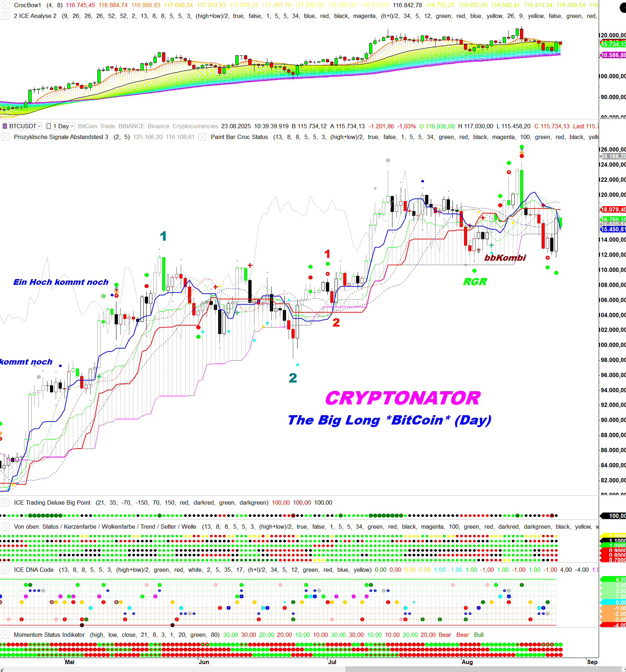Click the dark red bbKombi annotation
626x672 pixels.
click(x=505, y=258)
